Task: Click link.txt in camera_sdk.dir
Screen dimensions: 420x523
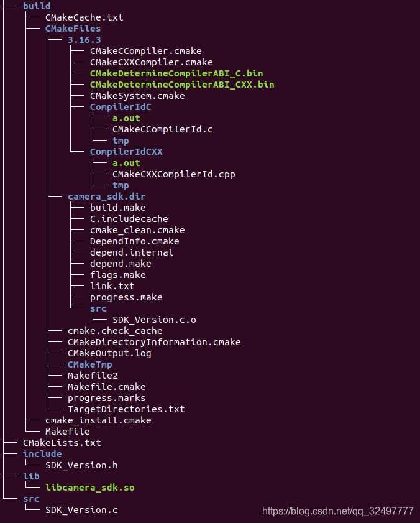Action: point(112,286)
